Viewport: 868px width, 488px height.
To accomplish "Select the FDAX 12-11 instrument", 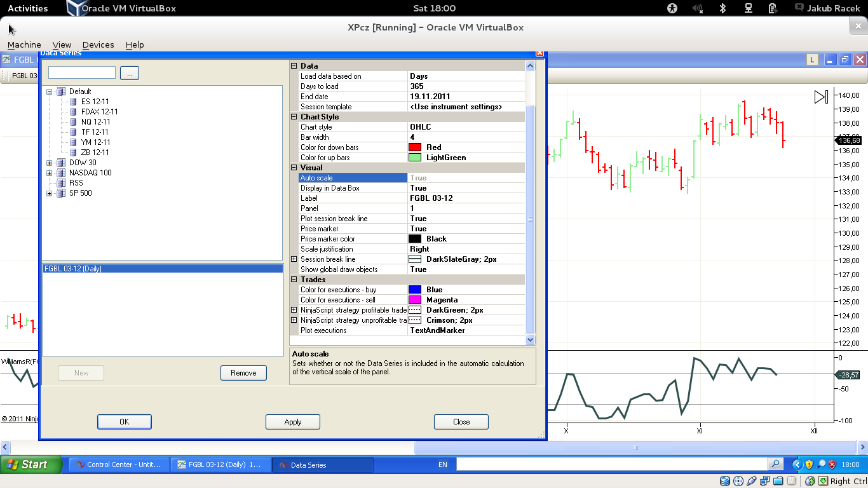I will click(x=100, y=112).
